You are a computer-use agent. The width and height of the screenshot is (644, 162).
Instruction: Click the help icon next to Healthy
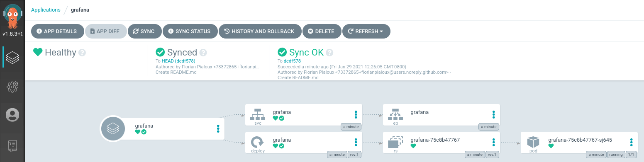tap(82, 53)
